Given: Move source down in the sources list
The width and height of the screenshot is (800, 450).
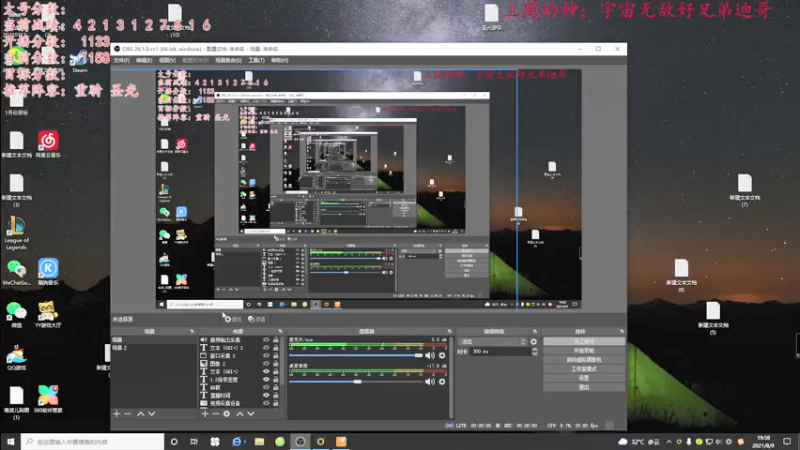Looking at the screenshot, I should pyautogui.click(x=251, y=414).
